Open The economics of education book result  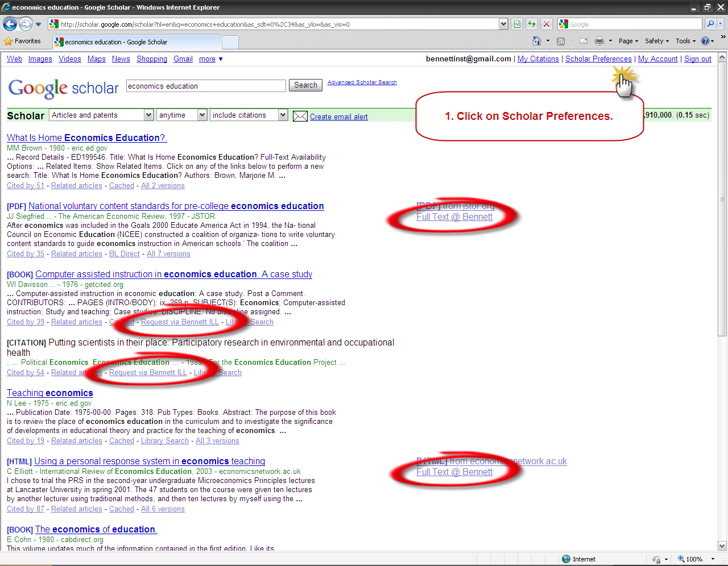(96, 529)
